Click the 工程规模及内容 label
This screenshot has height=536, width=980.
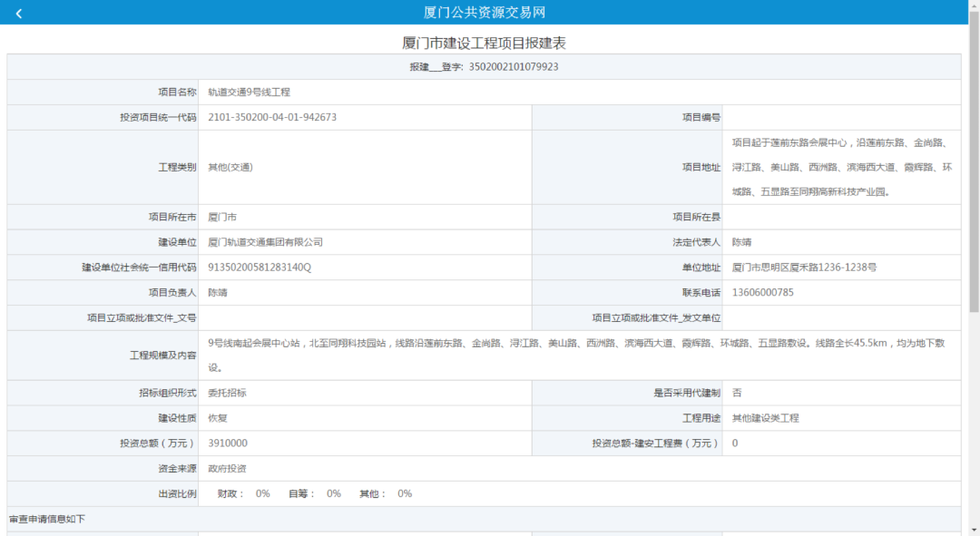tap(163, 356)
